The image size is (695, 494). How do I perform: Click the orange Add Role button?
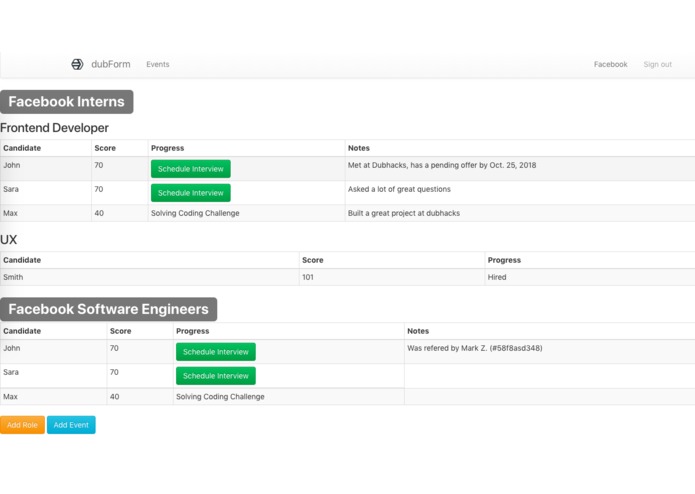(22, 425)
